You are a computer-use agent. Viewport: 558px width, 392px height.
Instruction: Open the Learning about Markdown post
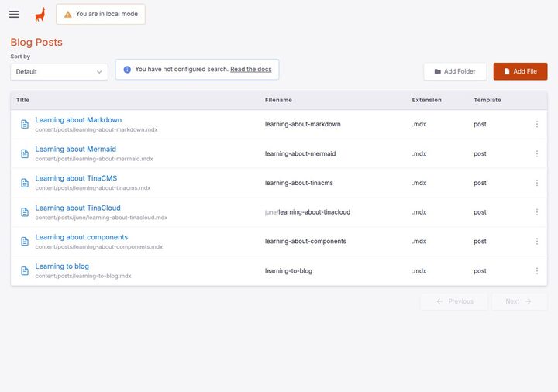pyautogui.click(x=78, y=120)
